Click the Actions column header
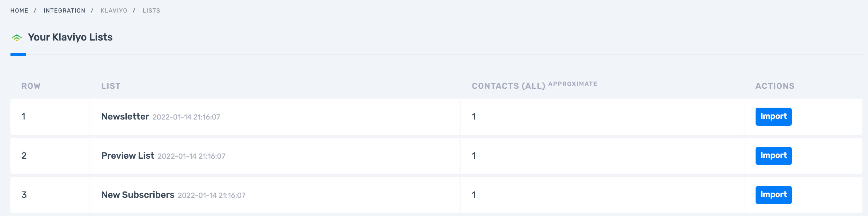Image resolution: width=868 pixels, height=216 pixels. (775, 86)
